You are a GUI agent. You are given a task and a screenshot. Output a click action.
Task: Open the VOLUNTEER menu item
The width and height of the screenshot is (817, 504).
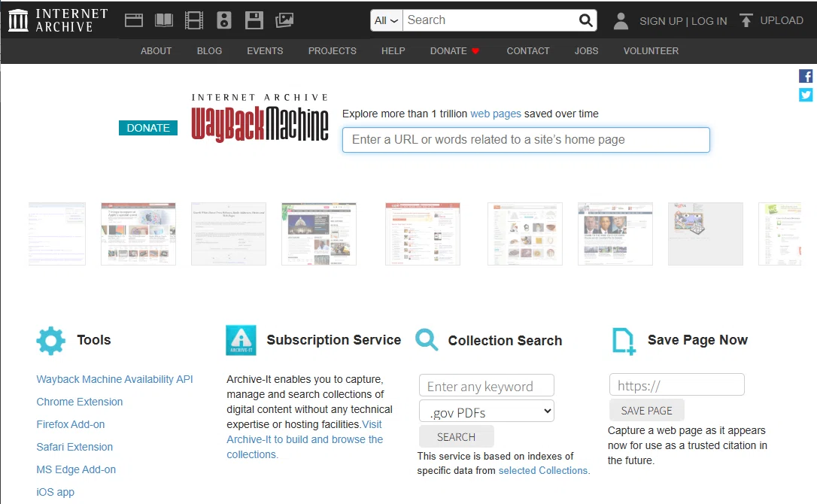pyautogui.click(x=651, y=51)
